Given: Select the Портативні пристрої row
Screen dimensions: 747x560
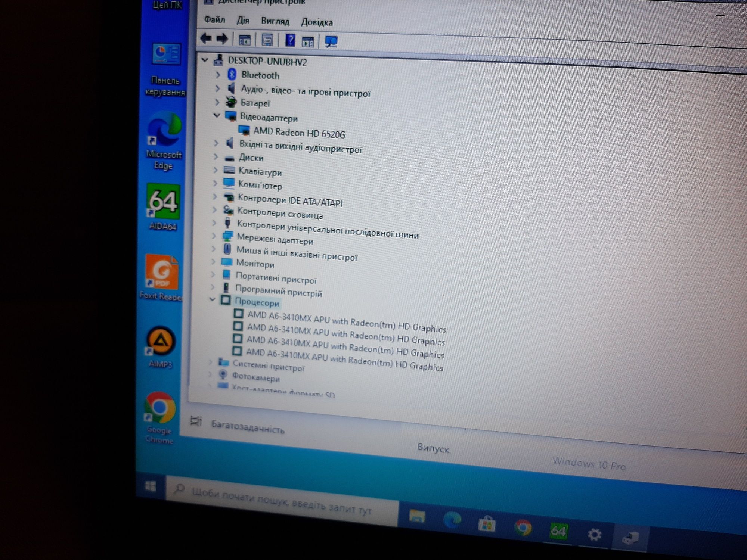Looking at the screenshot, I should [276, 278].
